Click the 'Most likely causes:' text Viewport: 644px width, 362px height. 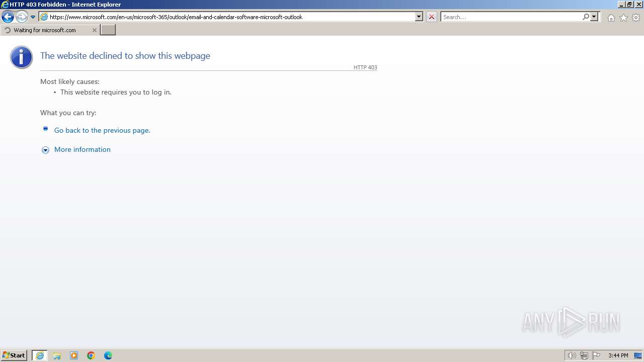click(x=70, y=81)
